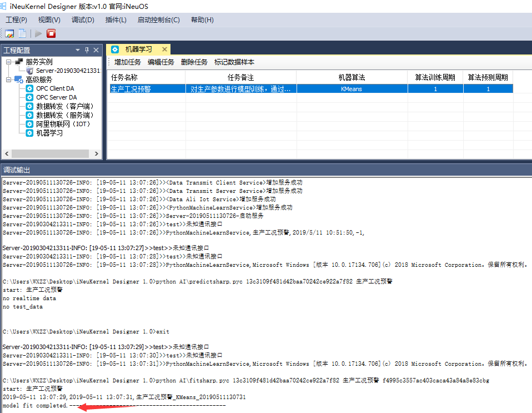Click the new document toolbar icon

pyautogui.click(x=22, y=34)
